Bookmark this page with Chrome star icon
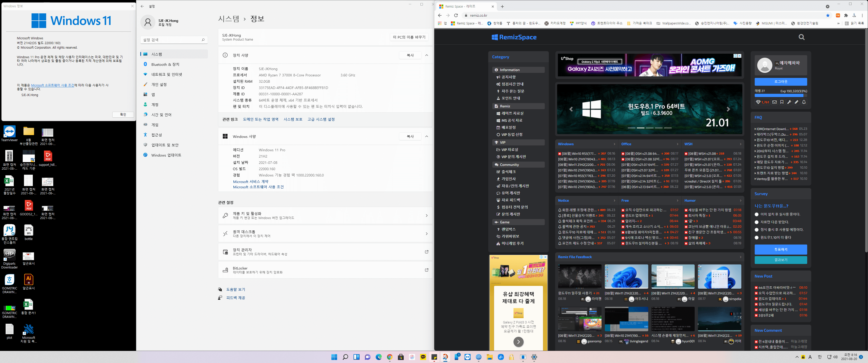Viewport: 868px width, 363px height. click(828, 15)
